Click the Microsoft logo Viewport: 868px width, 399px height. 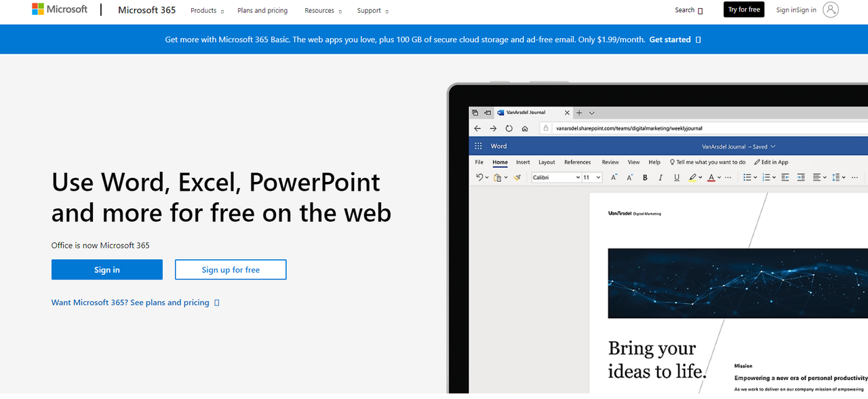60,9
